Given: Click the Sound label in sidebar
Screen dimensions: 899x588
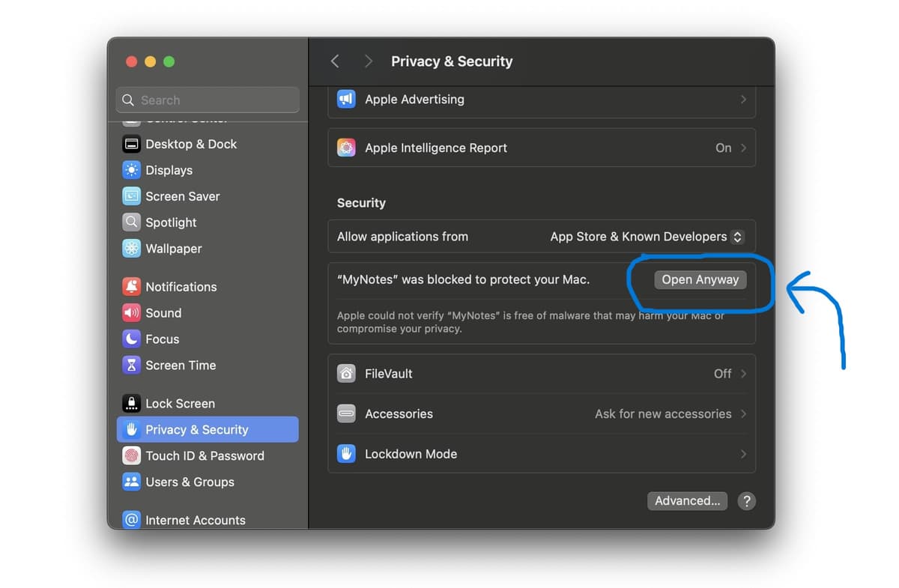Looking at the screenshot, I should (163, 313).
